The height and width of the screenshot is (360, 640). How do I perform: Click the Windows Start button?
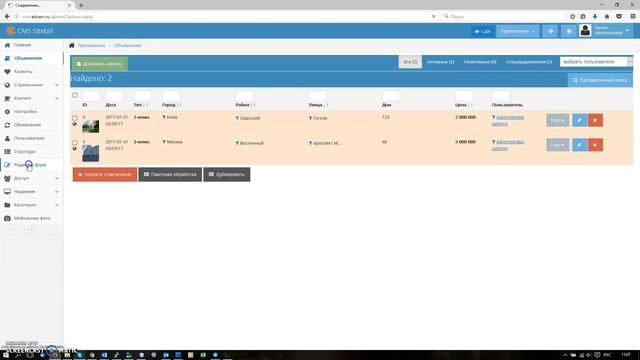point(6,355)
